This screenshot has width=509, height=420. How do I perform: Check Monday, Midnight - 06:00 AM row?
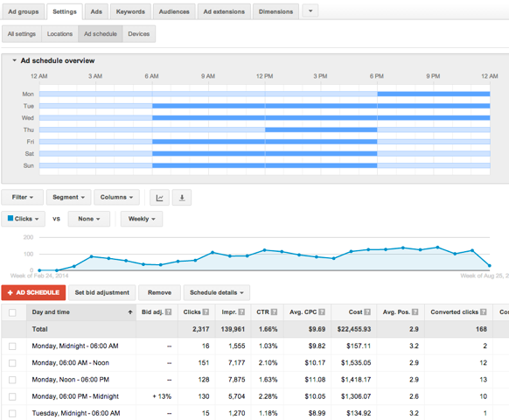(x=12, y=346)
